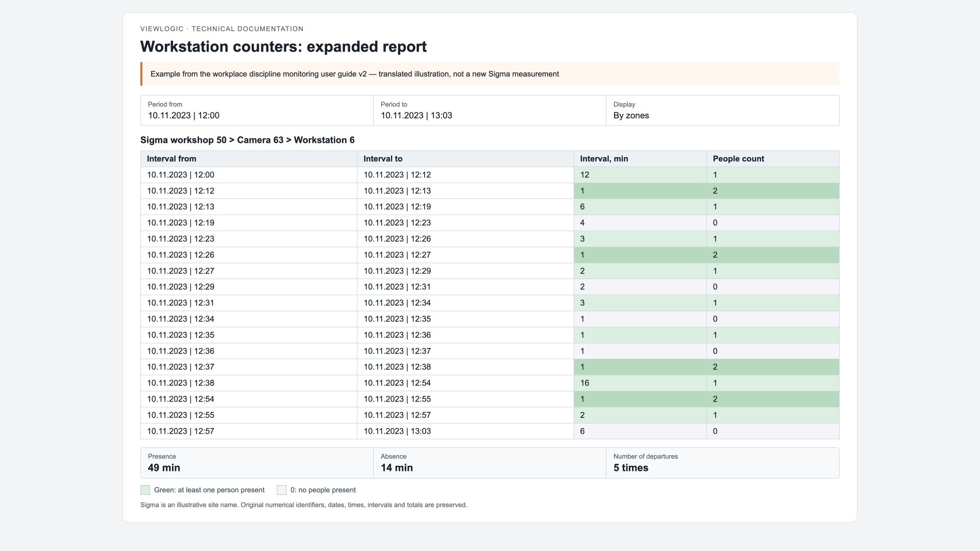The width and height of the screenshot is (980, 551).
Task: Select the Interval from cell 10.11.2023 | 12:55
Action: (x=249, y=415)
